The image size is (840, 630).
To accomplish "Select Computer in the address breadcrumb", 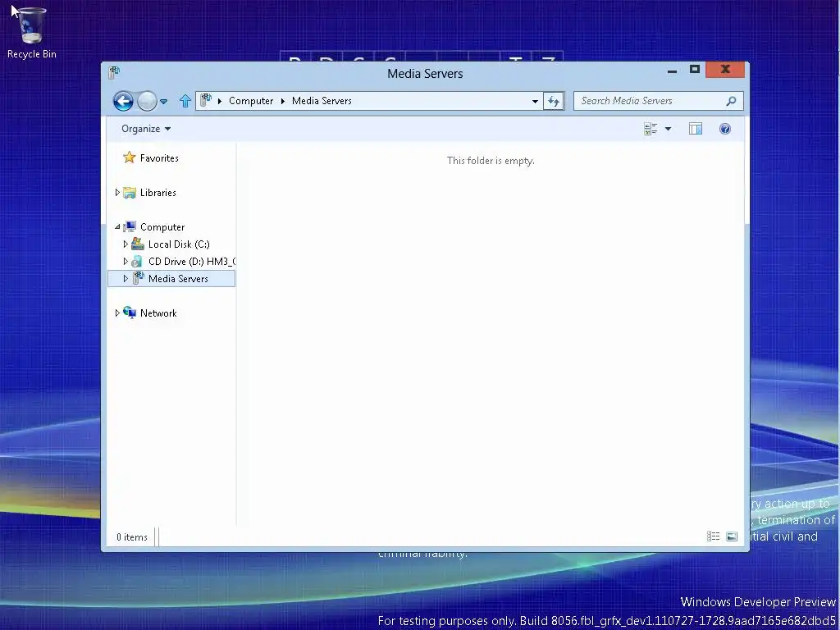I will 251,101.
